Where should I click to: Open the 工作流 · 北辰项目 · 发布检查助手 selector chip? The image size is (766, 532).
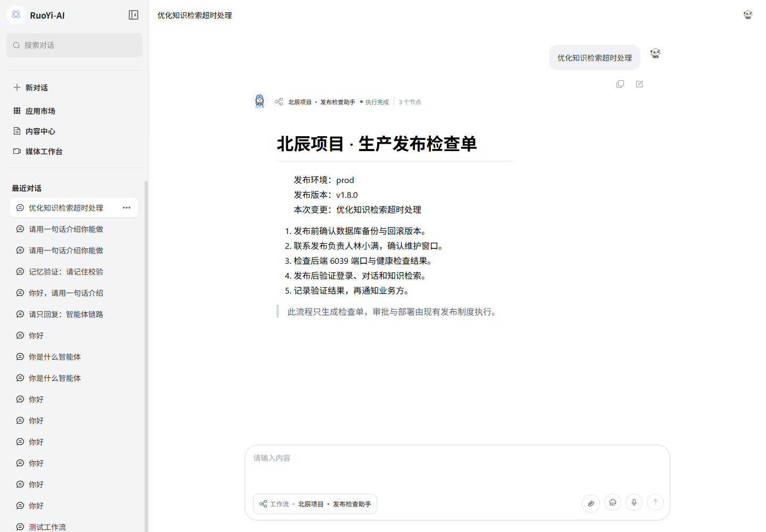[x=315, y=504]
